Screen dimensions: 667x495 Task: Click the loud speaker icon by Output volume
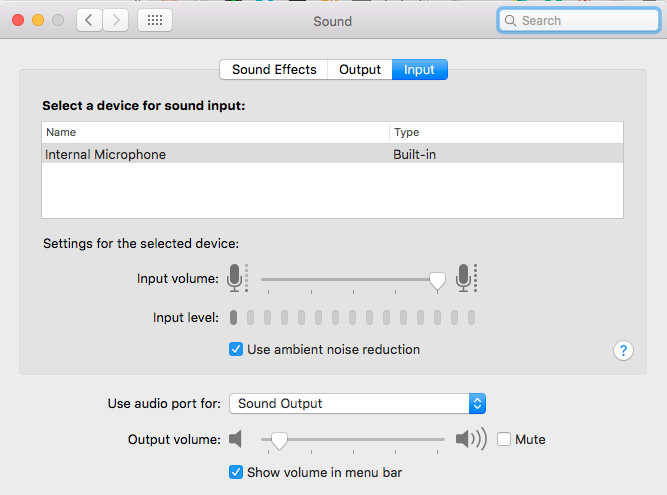(471, 439)
